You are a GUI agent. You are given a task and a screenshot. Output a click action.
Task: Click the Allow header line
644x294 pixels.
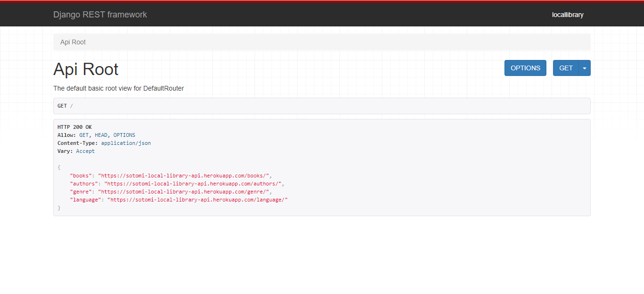click(x=96, y=135)
